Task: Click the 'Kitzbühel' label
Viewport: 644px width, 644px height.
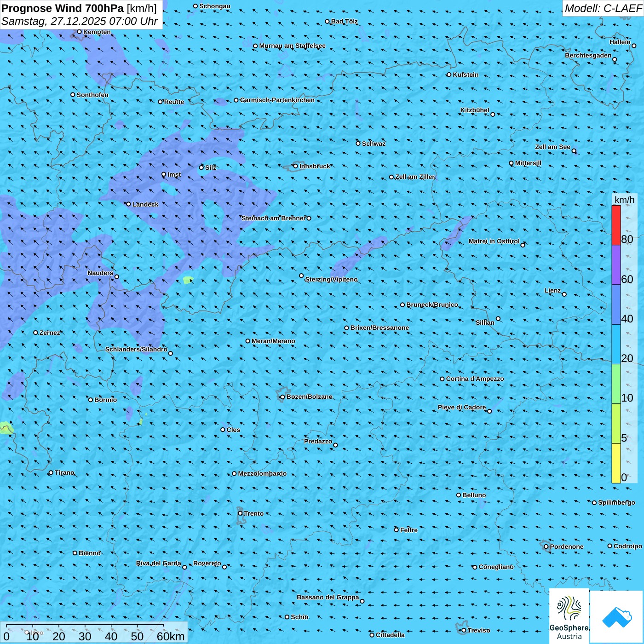Action: click(475, 110)
